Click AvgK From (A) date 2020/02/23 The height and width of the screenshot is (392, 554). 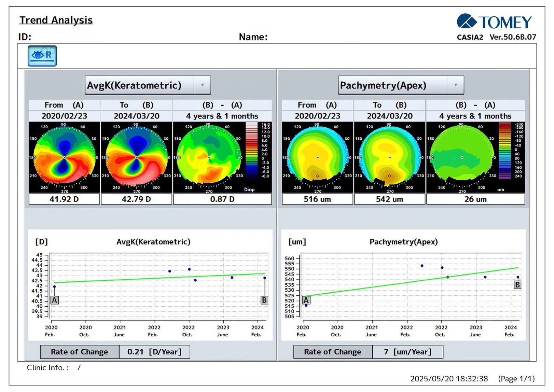[x=64, y=116]
